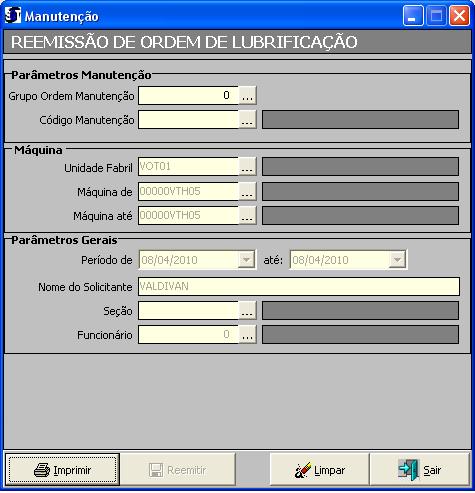This screenshot has width=475, height=493.
Task: Close the Manutenção window
Action: [x=459, y=16]
